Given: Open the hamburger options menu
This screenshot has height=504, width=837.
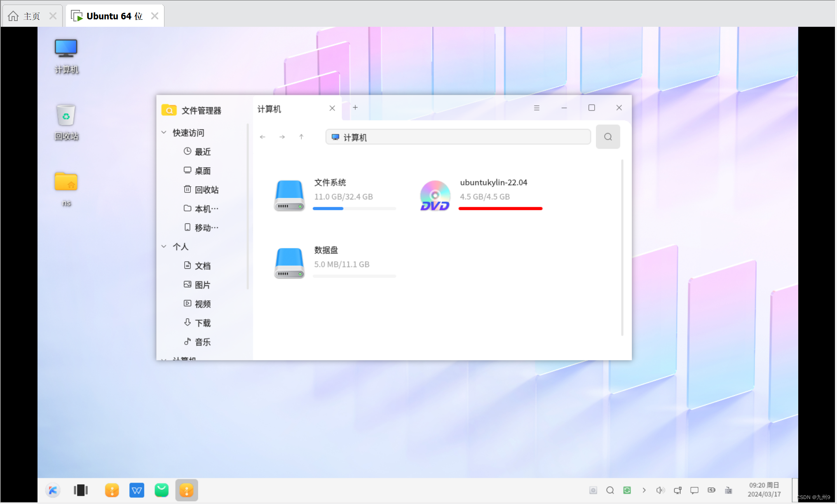Looking at the screenshot, I should coord(536,108).
